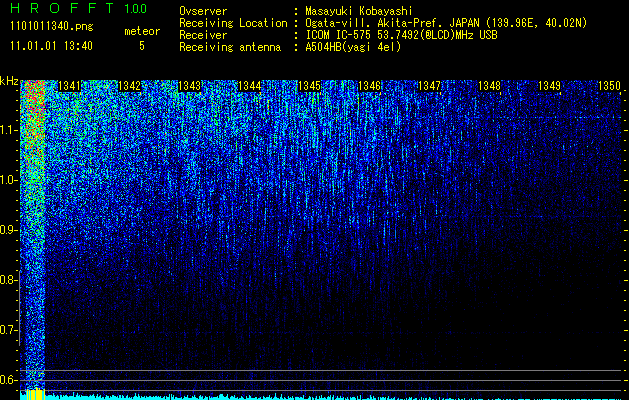Click the 1341 time marker

pyautogui.click(x=69, y=86)
